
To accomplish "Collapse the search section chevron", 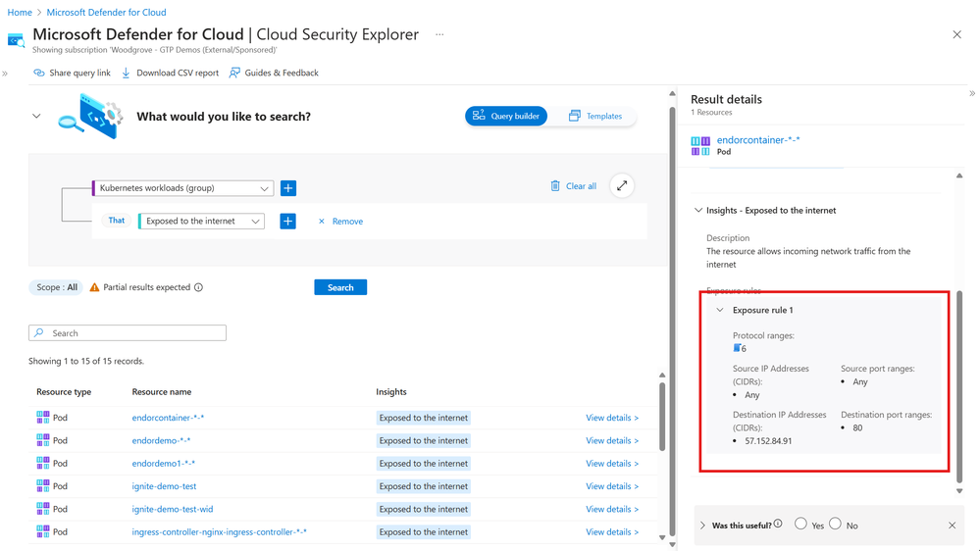I will point(36,117).
